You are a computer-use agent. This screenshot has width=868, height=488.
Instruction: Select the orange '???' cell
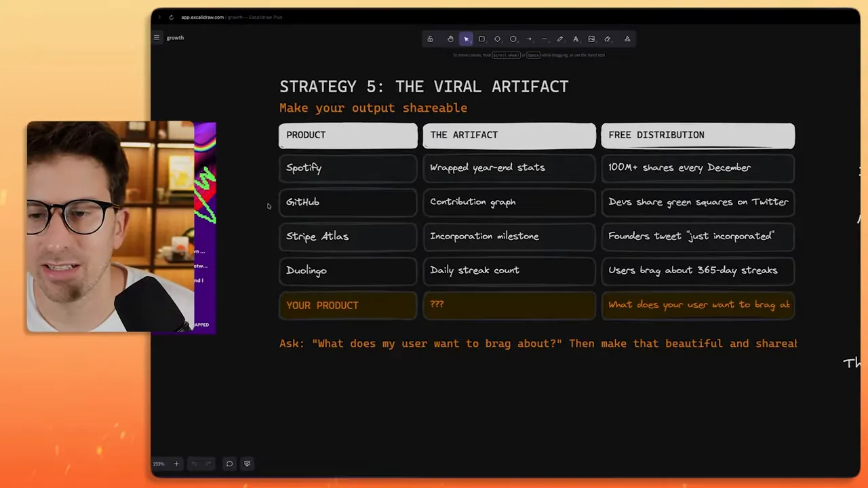pyautogui.click(x=509, y=306)
